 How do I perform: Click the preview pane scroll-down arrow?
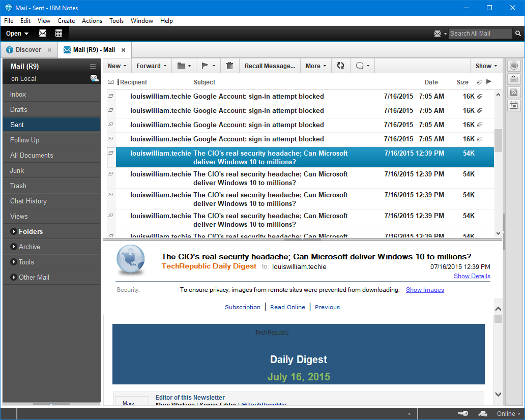point(498,394)
